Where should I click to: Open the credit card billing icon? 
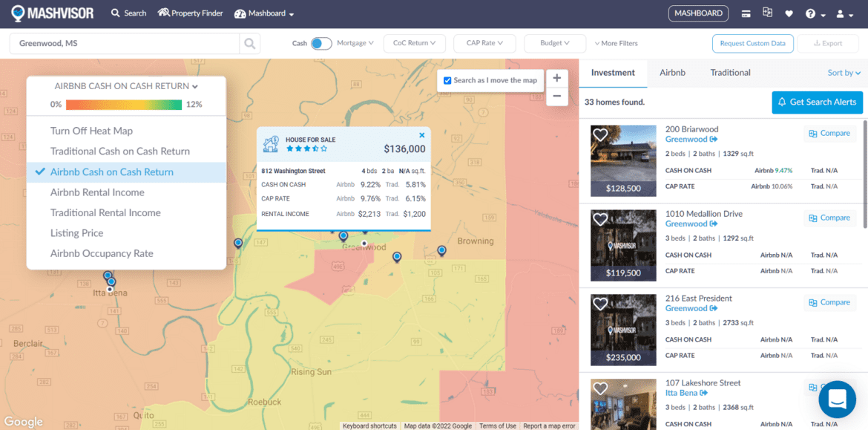(746, 13)
